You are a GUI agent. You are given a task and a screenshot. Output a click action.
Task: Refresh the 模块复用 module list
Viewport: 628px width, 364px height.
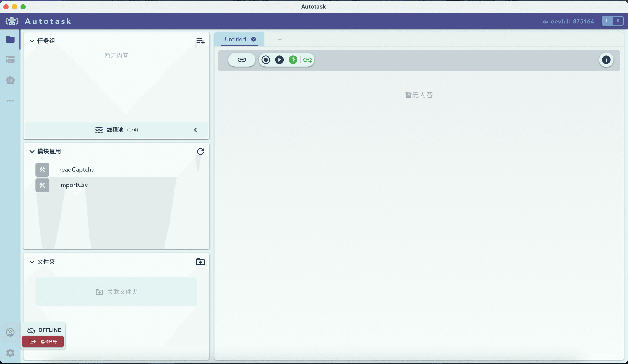200,151
